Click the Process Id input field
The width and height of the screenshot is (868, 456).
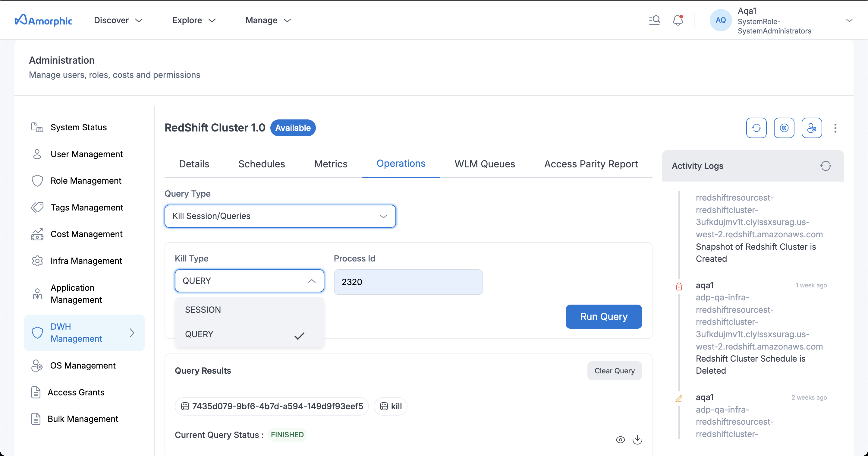(408, 282)
